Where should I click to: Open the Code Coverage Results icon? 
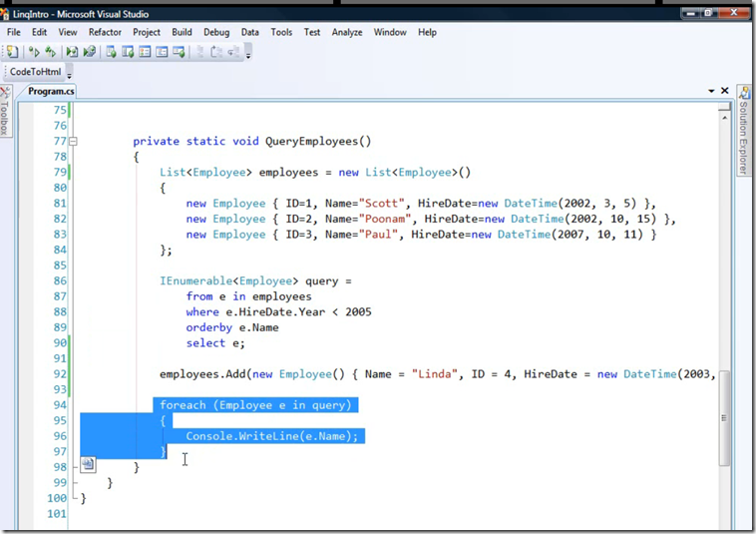pos(162,52)
